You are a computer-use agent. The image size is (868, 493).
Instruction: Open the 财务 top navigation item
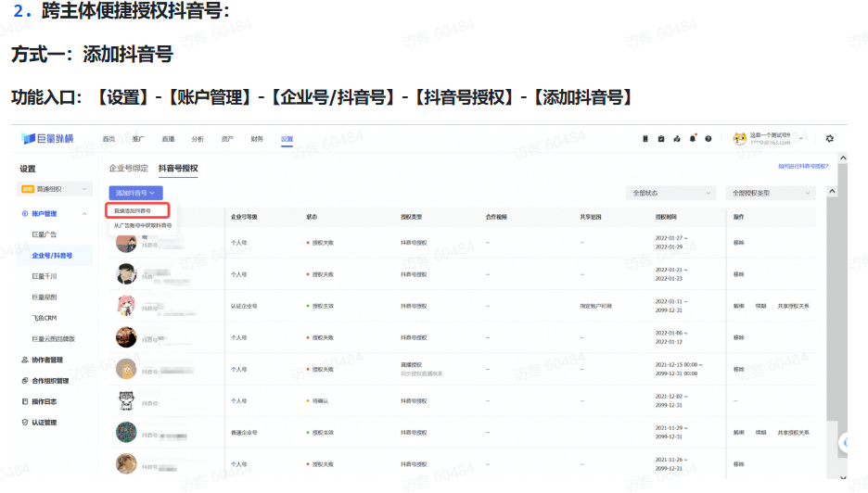tap(257, 139)
